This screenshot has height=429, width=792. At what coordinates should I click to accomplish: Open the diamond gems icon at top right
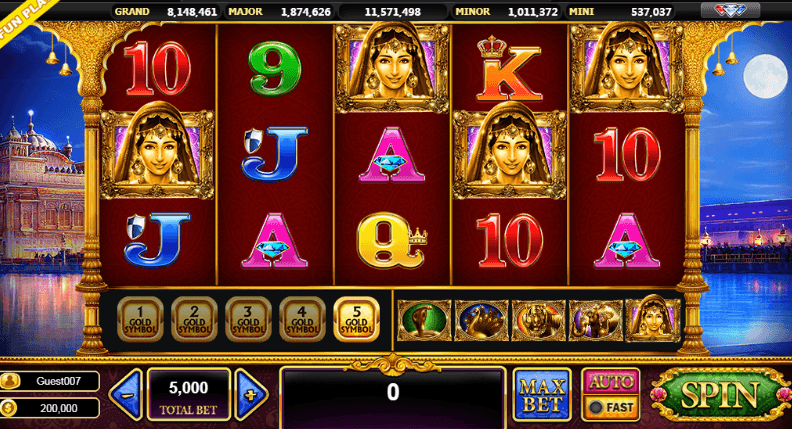(x=730, y=10)
